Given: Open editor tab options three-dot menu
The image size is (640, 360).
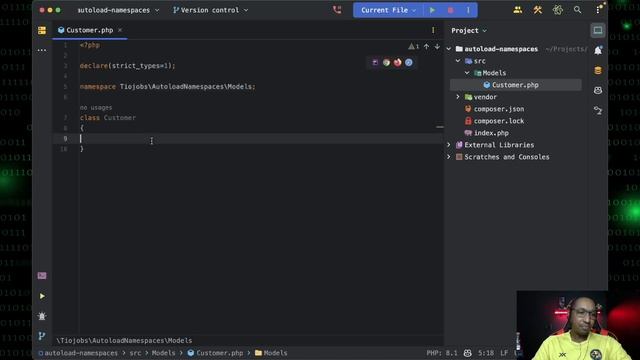Looking at the screenshot, I should click(x=433, y=30).
